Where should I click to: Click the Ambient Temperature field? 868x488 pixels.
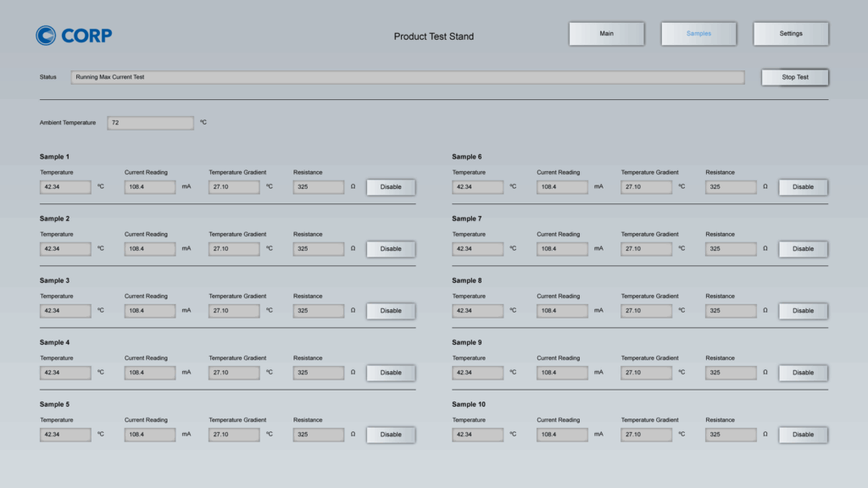pos(151,123)
